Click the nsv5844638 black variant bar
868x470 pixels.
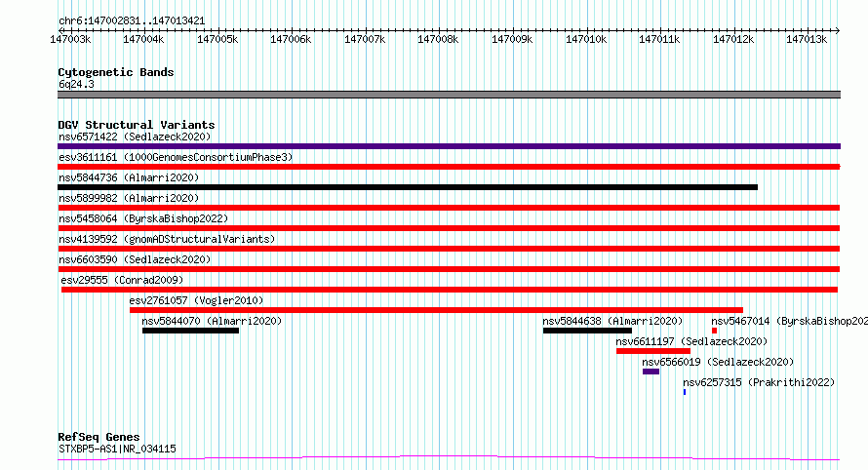587,331
